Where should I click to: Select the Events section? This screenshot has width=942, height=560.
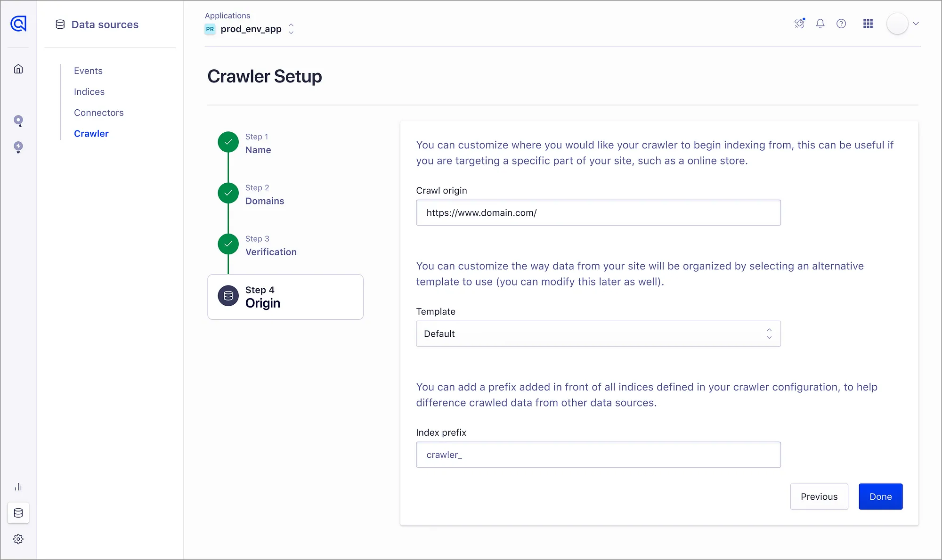88,71
